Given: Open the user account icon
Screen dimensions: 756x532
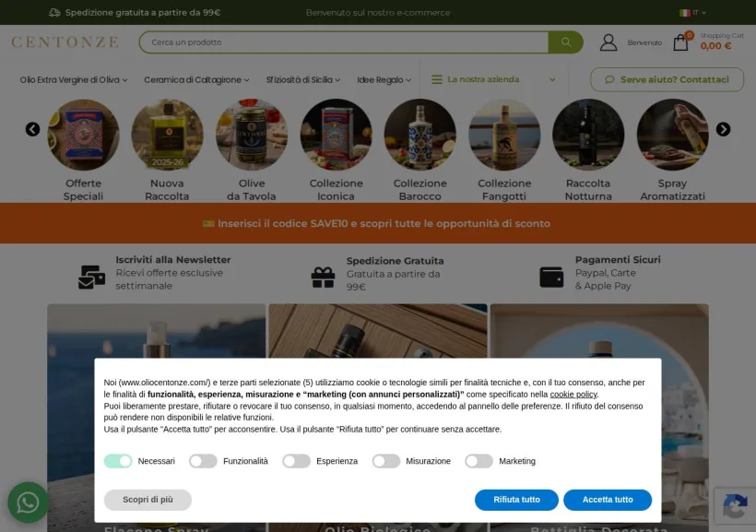Looking at the screenshot, I should click(x=608, y=42).
